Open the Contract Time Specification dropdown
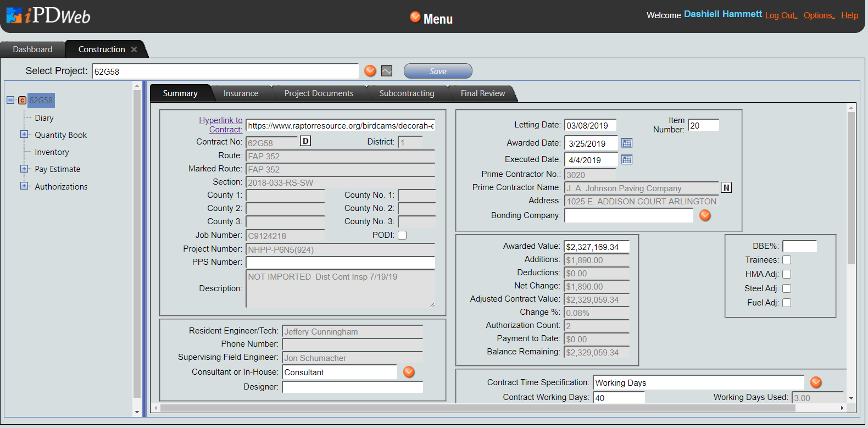The image size is (868, 428). [816, 382]
